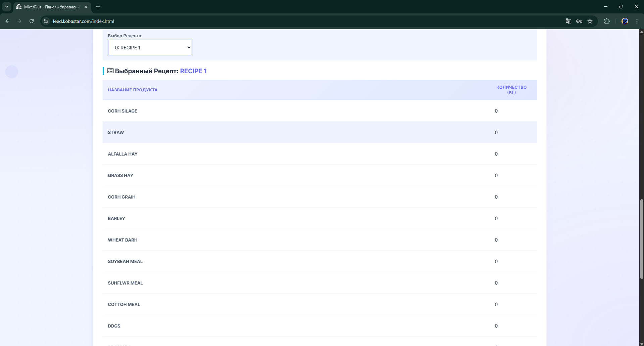Open the recipe selection dropdown

click(x=150, y=48)
